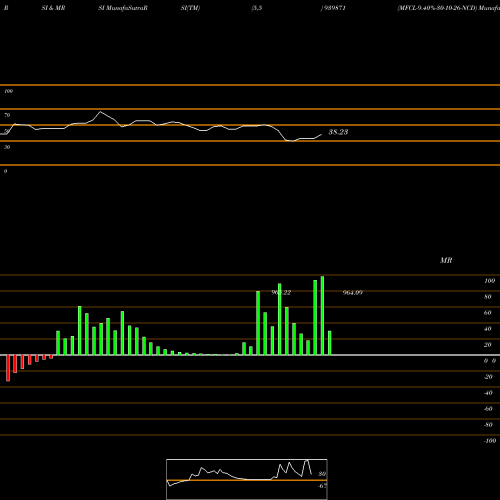
Task: Click the 'SI & MR' header label
Action: (x=53, y=8)
